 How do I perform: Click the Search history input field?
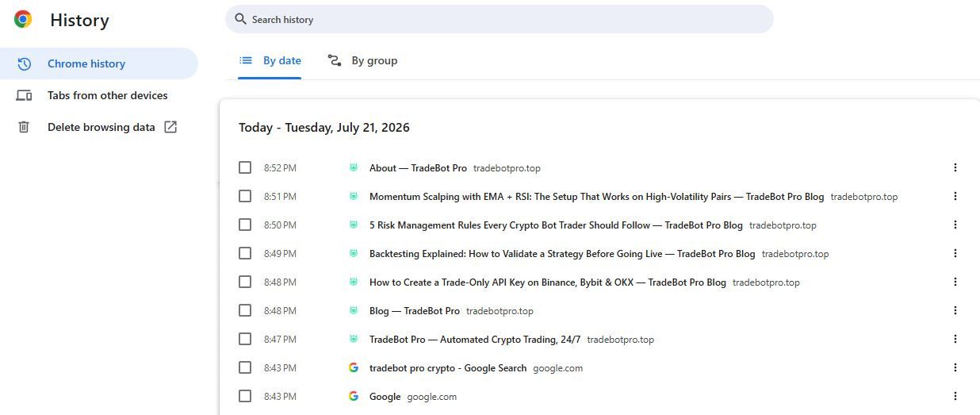pyautogui.click(x=500, y=19)
